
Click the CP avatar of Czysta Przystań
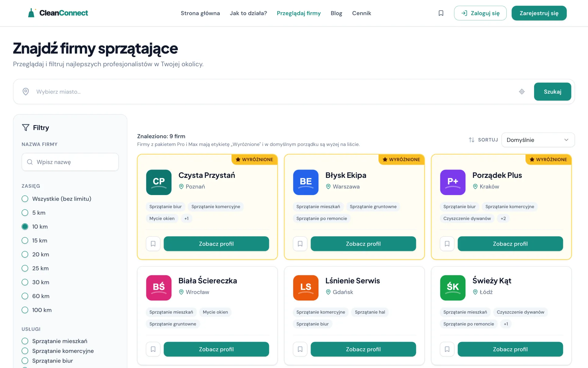click(159, 182)
